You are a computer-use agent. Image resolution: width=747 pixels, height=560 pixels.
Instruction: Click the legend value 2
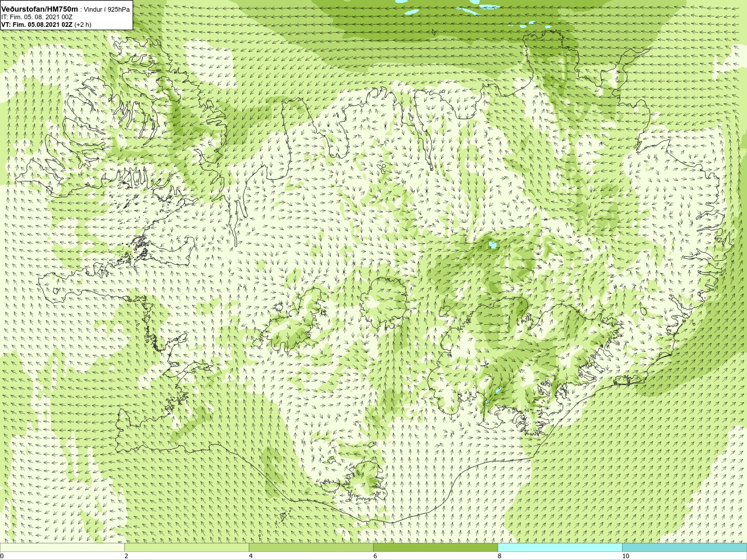[x=126, y=556]
